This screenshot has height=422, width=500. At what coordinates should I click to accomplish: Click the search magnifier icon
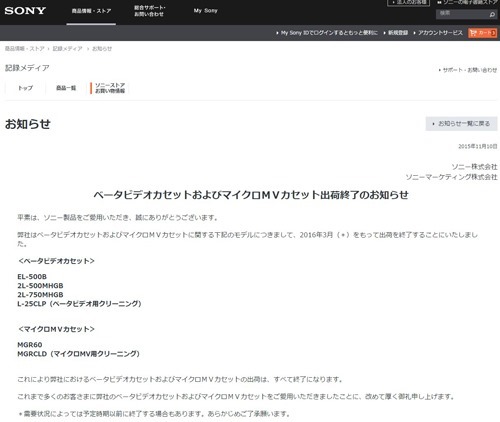492,14
